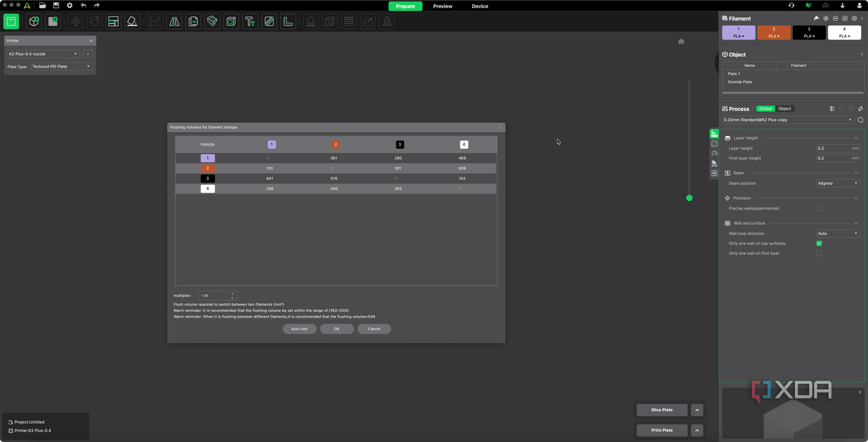Collapse the Layer Height section
868x442 pixels.
point(856,138)
